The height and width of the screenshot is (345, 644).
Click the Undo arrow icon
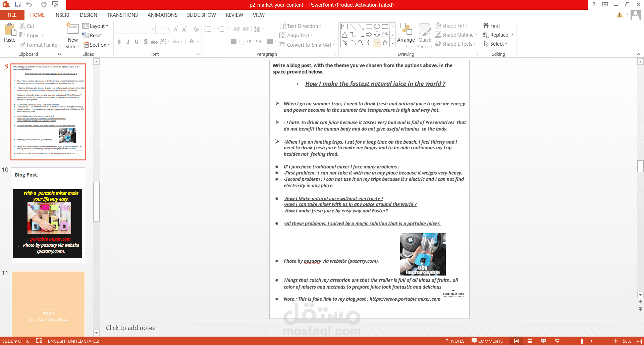[29, 5]
